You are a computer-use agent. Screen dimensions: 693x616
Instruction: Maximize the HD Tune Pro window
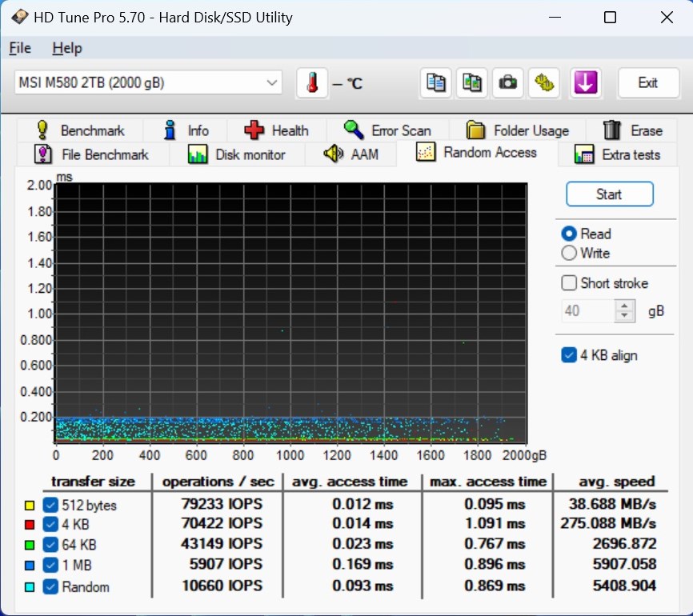(x=610, y=18)
